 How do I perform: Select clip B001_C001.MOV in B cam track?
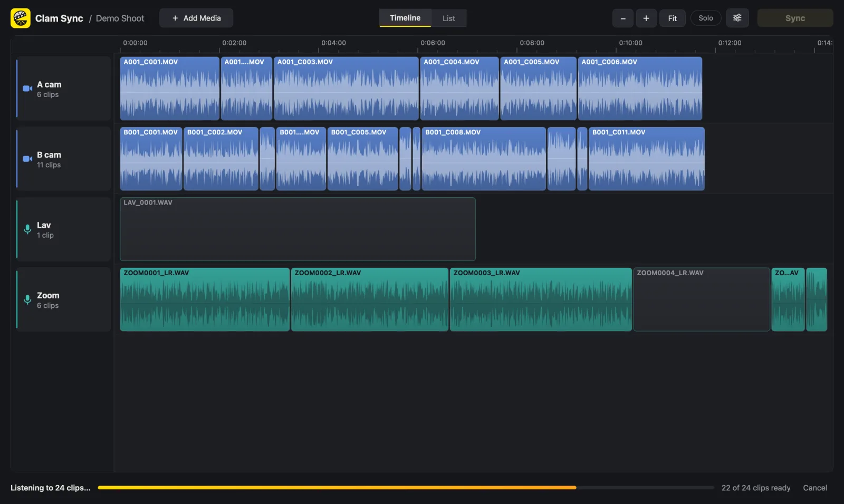(x=151, y=159)
